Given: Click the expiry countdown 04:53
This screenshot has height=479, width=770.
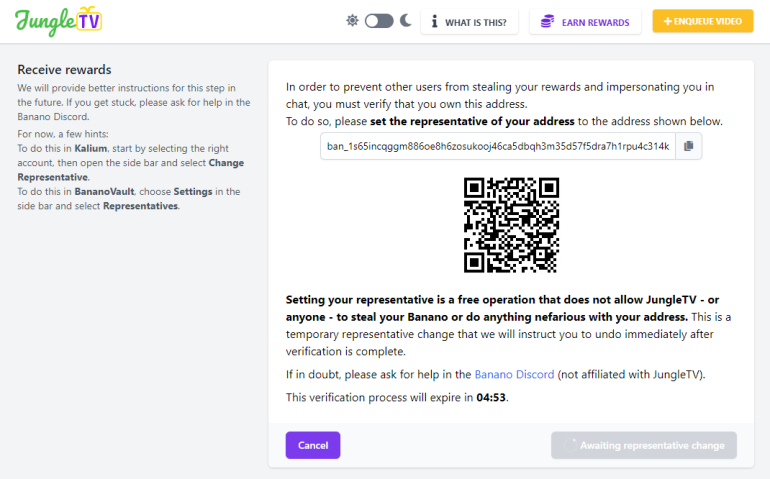Looking at the screenshot, I should click(491, 397).
